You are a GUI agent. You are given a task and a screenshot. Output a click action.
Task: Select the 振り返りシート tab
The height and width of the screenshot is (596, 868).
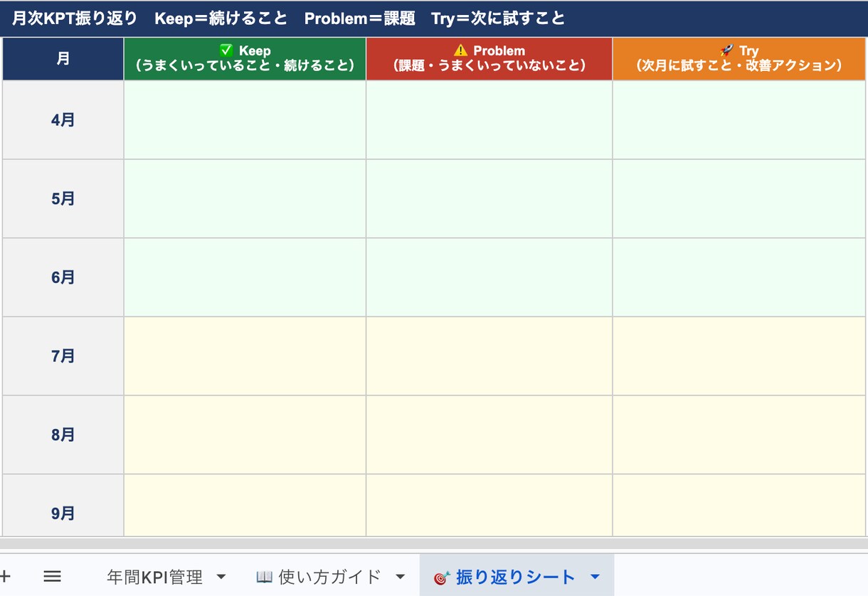click(x=504, y=577)
